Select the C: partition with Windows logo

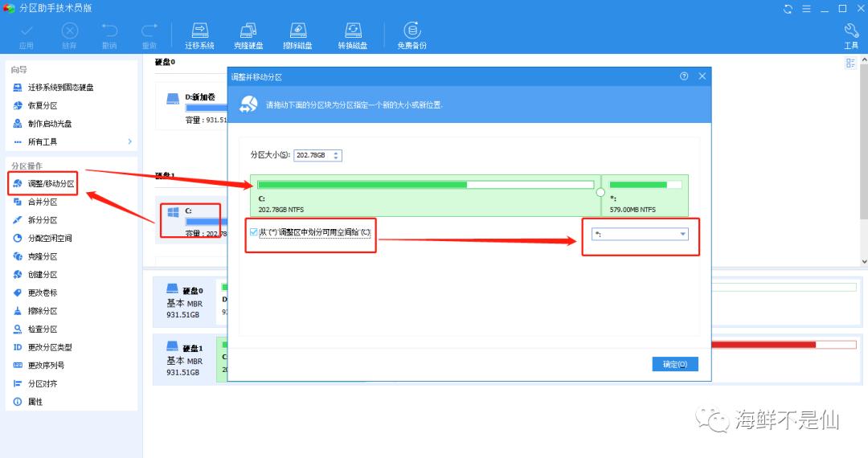190,221
